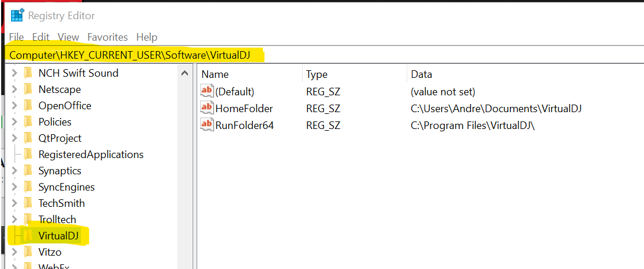The width and height of the screenshot is (644, 269).
Task: Click the VirtualDJ folder icon
Action: click(x=28, y=235)
